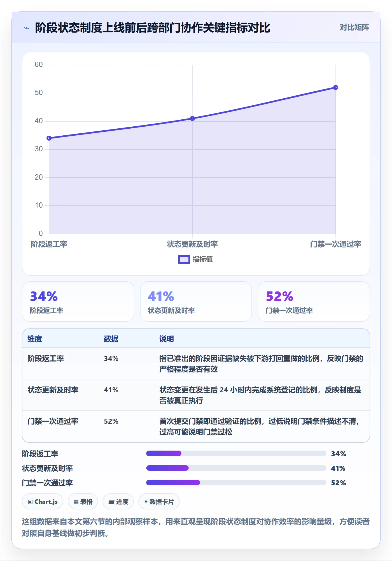The image size is (392, 561).
Task: Click the 指标值 legend label text
Action: 203,259
